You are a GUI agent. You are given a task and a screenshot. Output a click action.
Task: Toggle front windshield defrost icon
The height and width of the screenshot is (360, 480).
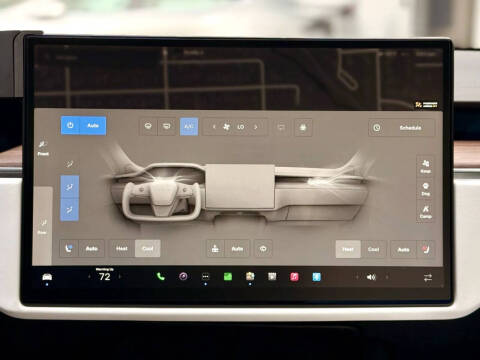click(x=148, y=126)
